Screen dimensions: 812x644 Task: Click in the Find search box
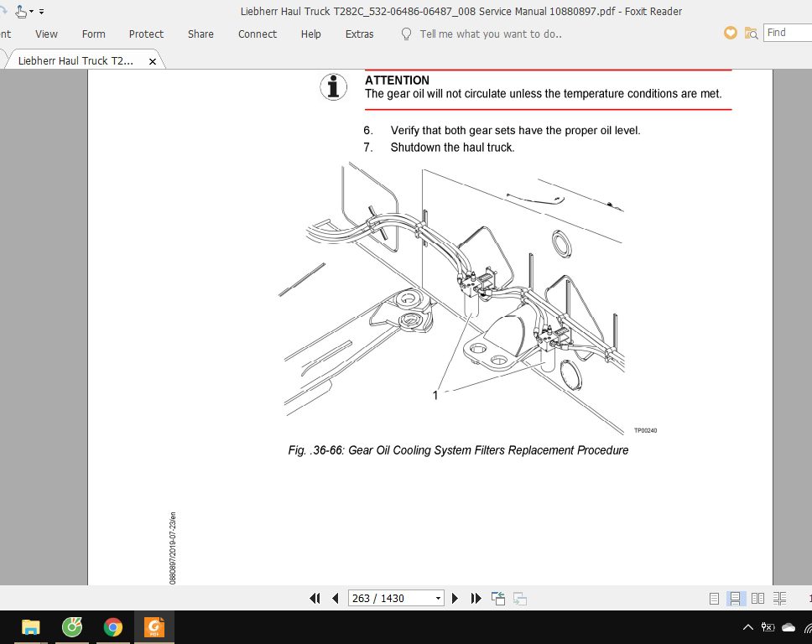coord(788,33)
